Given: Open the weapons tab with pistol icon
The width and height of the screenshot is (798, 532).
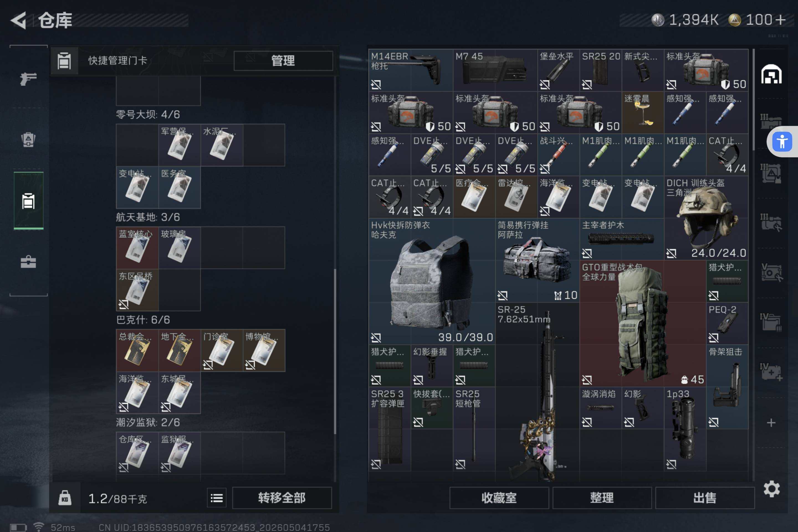Looking at the screenshot, I should (x=28, y=79).
